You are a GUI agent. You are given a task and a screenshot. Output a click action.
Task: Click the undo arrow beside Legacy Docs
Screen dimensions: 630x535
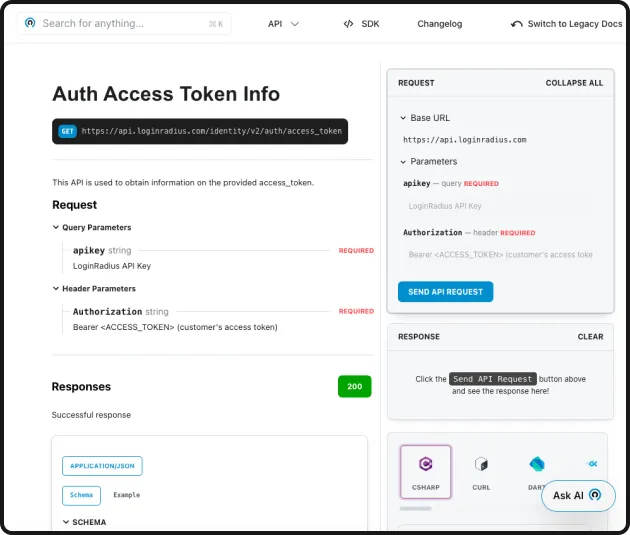tap(516, 24)
